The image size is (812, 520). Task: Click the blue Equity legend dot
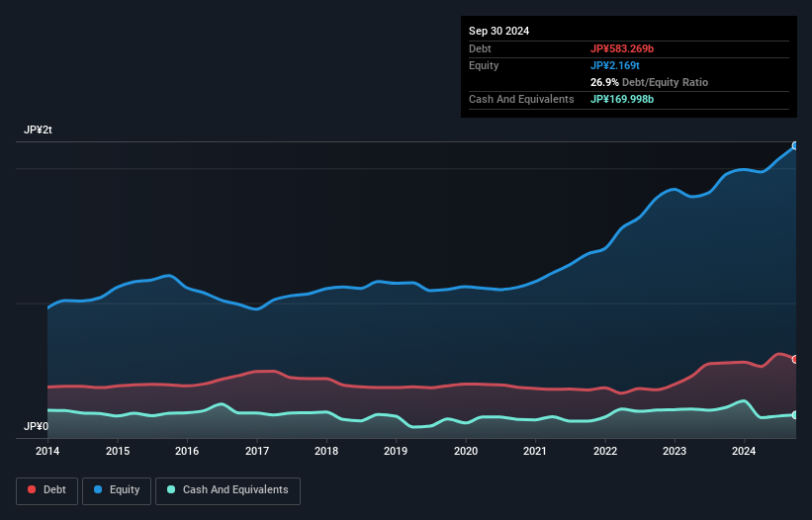[98, 489]
